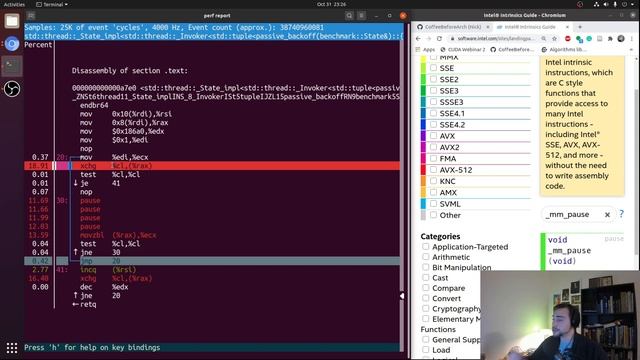Check the Application-Targeted category
The height and width of the screenshot is (360, 640).
[426, 247]
